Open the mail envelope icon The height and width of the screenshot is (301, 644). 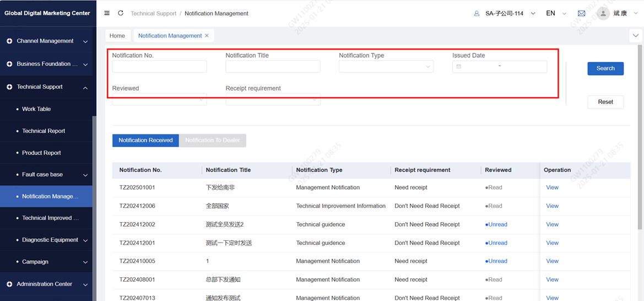pyautogui.click(x=581, y=13)
